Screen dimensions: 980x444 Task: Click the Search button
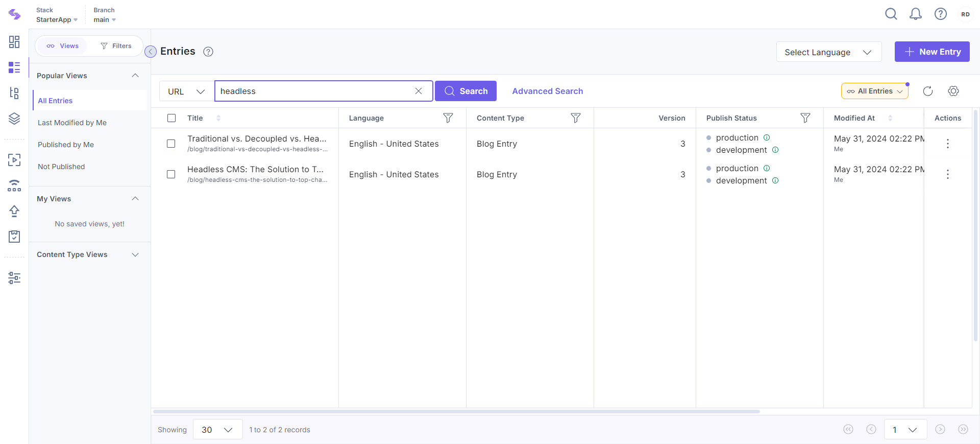[x=465, y=91]
